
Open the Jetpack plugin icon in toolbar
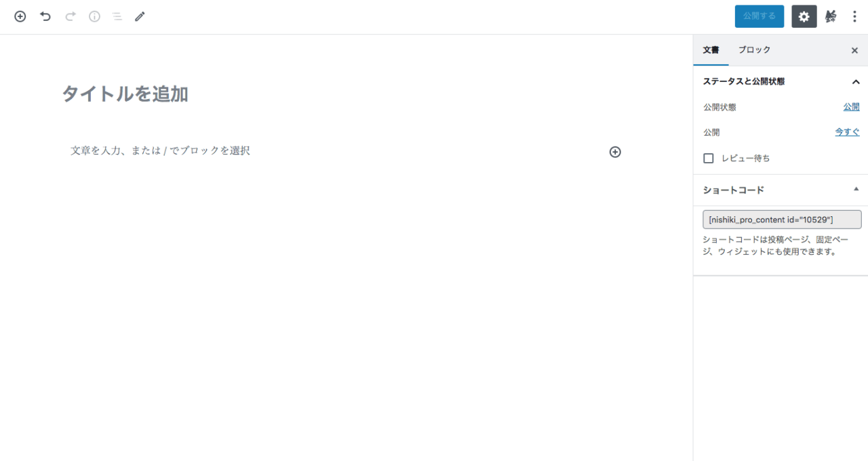[831, 16]
